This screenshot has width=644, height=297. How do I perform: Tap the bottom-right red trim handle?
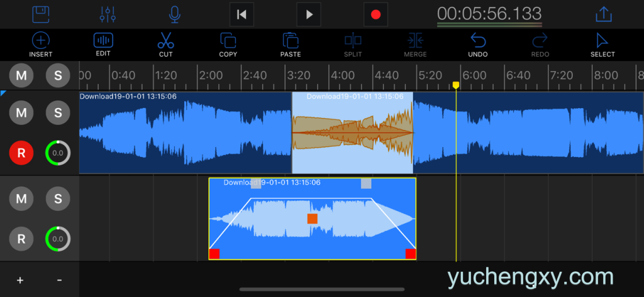point(411,254)
